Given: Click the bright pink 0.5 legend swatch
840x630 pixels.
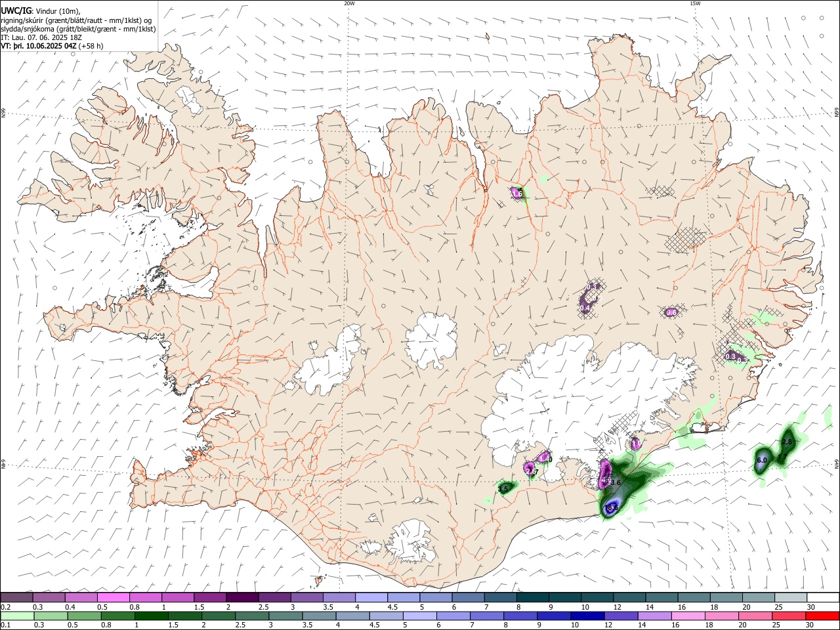Looking at the screenshot, I should pos(113,597).
